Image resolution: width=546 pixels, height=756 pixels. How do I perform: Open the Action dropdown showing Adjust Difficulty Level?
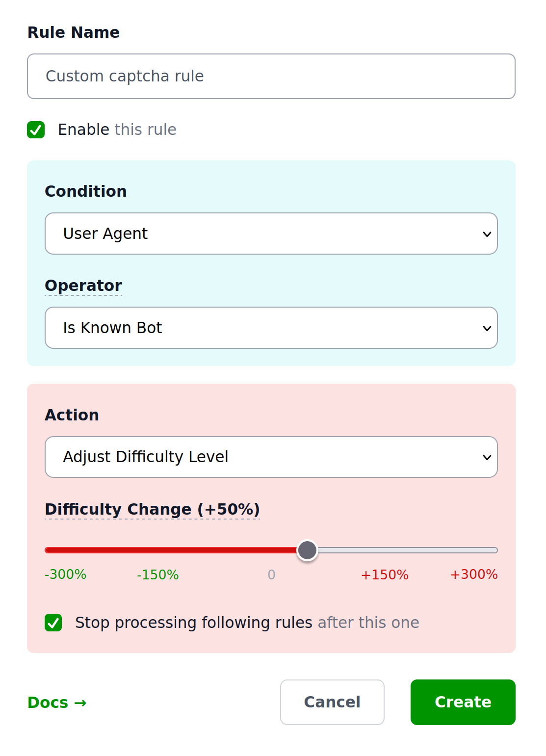(x=271, y=457)
